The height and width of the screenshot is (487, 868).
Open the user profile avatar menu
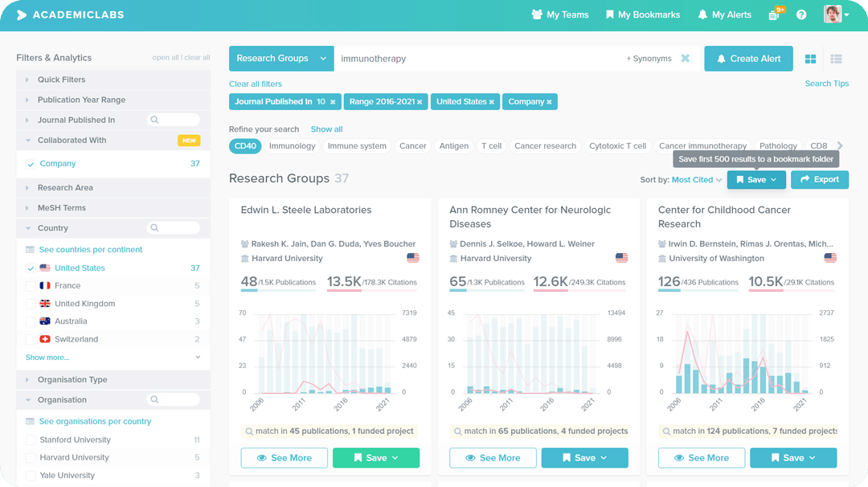[833, 14]
